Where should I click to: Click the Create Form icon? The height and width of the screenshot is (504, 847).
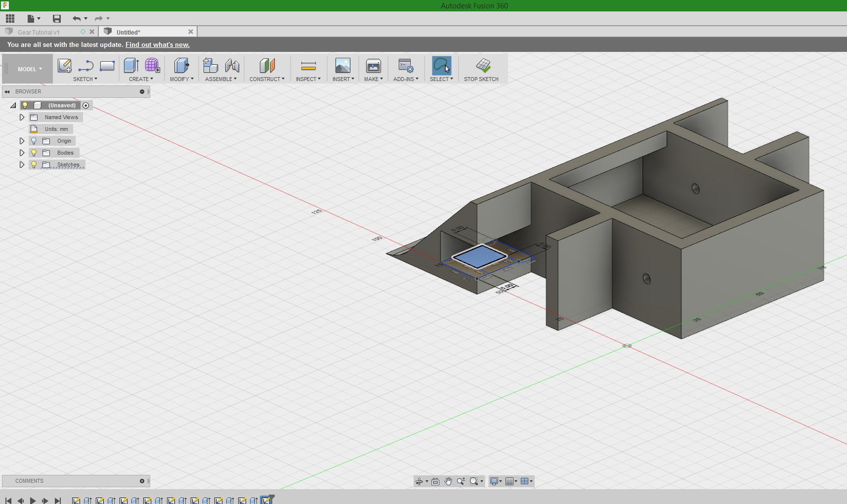(152, 65)
